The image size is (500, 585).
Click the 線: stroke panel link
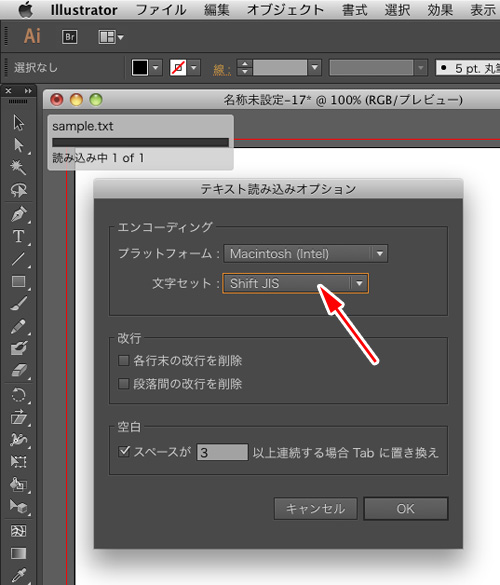[222, 69]
